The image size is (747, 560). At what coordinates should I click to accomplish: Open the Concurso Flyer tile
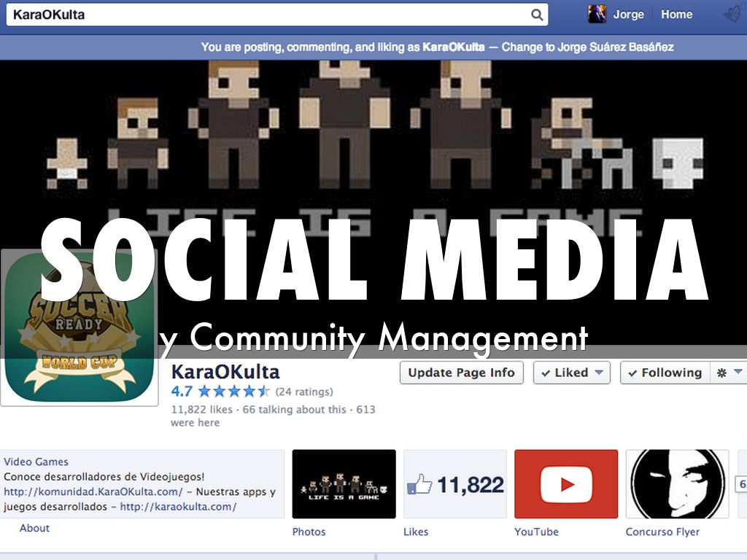(677, 483)
